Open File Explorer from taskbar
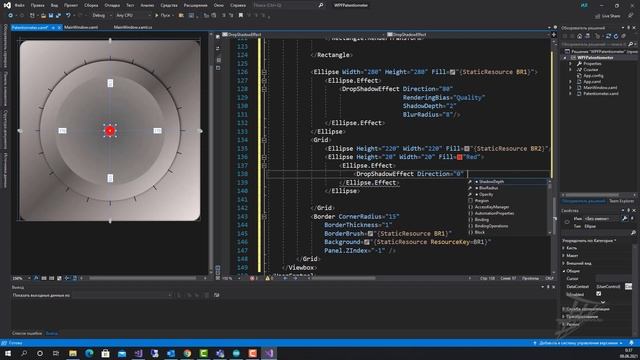 73,353
